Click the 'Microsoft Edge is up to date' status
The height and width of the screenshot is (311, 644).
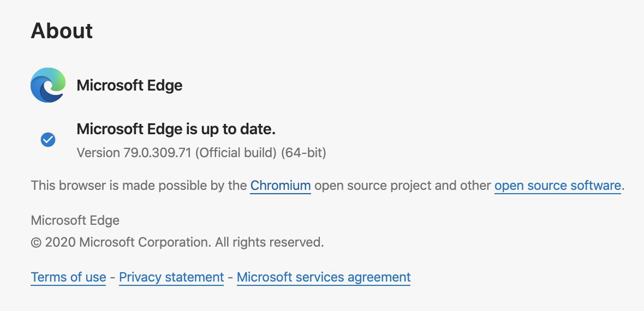pyautogui.click(x=176, y=129)
